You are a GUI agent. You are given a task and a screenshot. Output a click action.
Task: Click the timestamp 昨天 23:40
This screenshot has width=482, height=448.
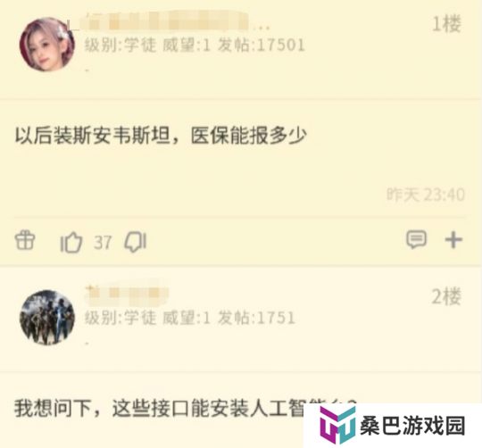[x=426, y=195]
